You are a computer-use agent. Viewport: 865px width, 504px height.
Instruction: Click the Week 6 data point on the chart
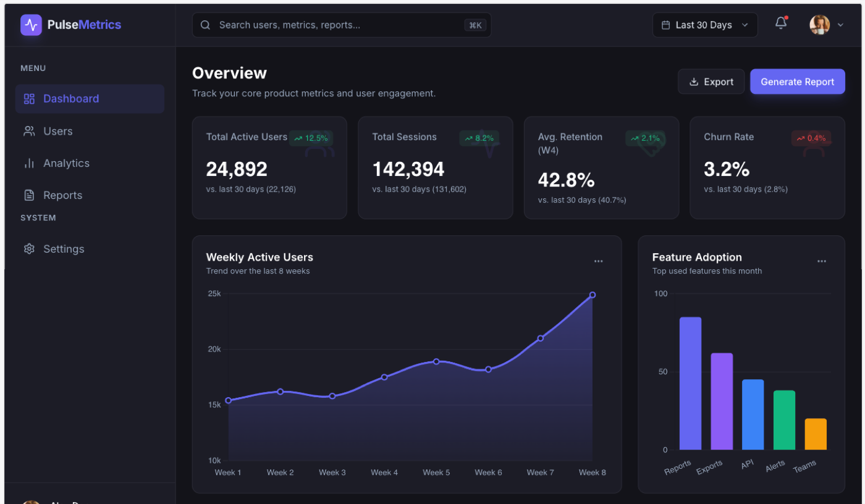489,369
